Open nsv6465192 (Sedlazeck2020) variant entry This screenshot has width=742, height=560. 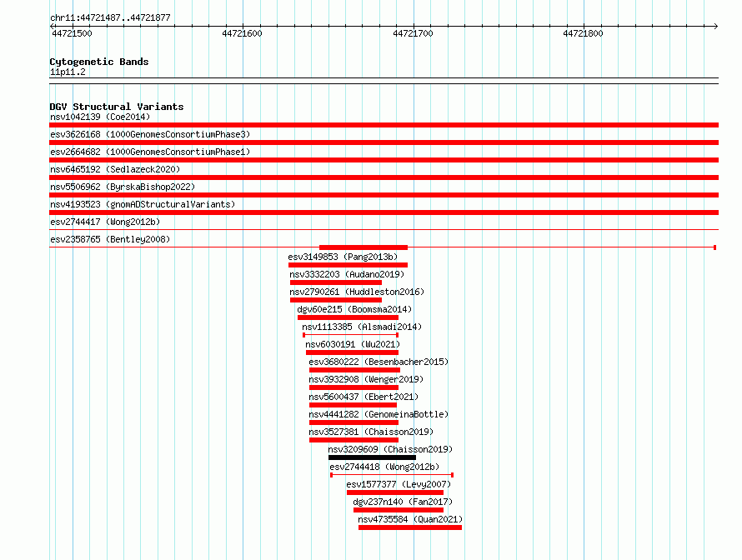pos(115,169)
